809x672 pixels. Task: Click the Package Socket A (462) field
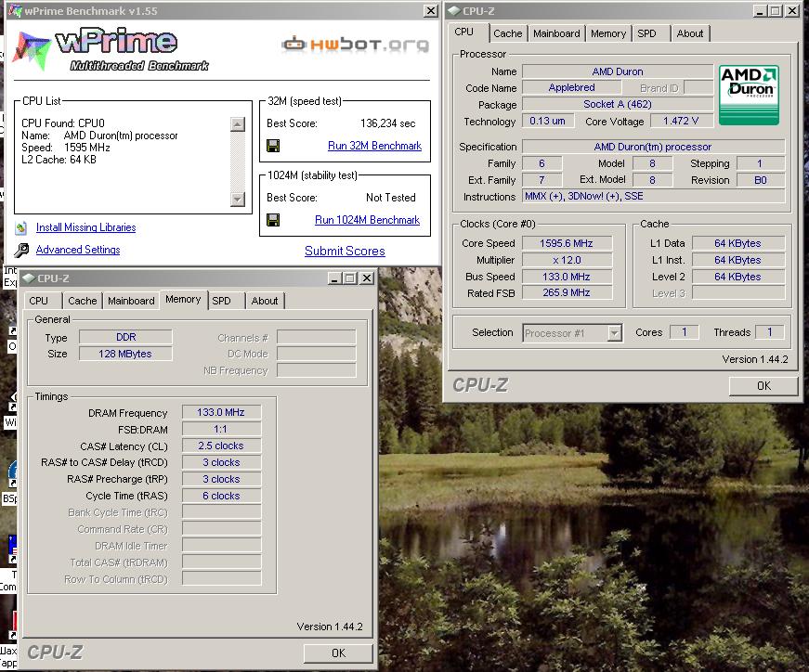617,104
